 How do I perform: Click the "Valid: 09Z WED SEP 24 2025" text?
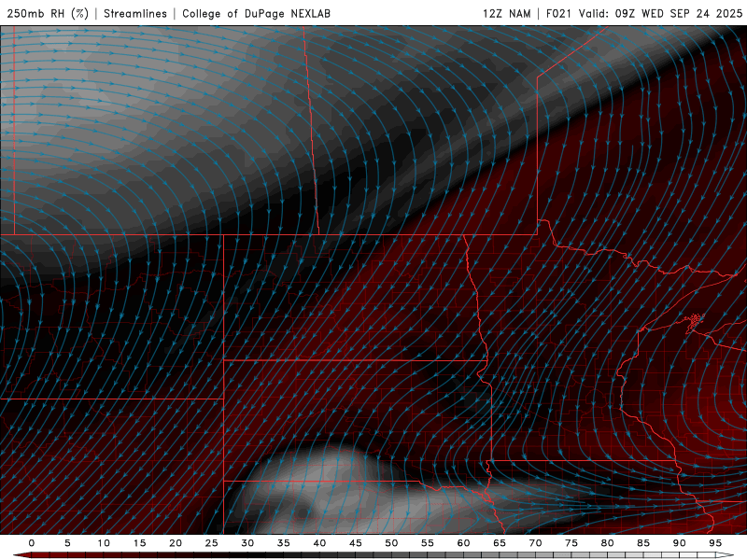tap(660, 13)
